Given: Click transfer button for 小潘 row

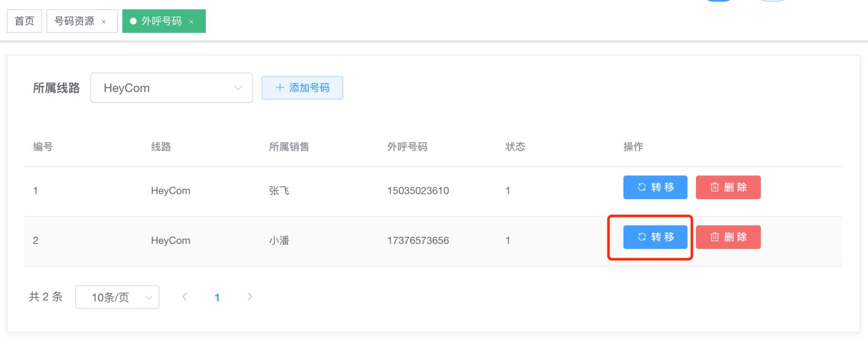Looking at the screenshot, I should [655, 237].
